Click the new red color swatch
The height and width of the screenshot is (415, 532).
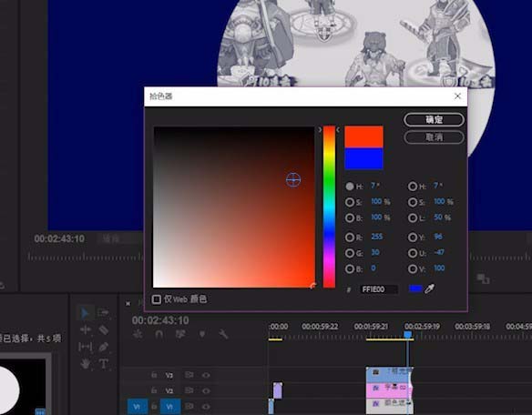[x=363, y=137]
